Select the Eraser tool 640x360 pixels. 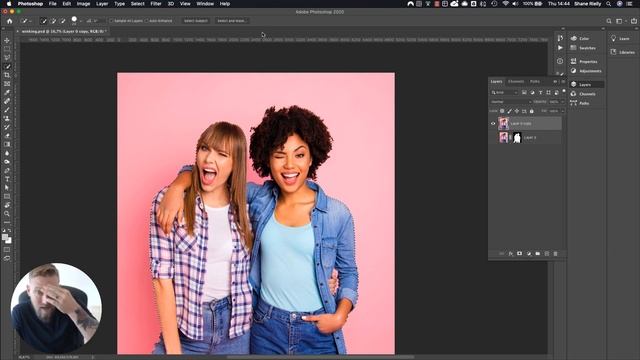tap(7, 136)
